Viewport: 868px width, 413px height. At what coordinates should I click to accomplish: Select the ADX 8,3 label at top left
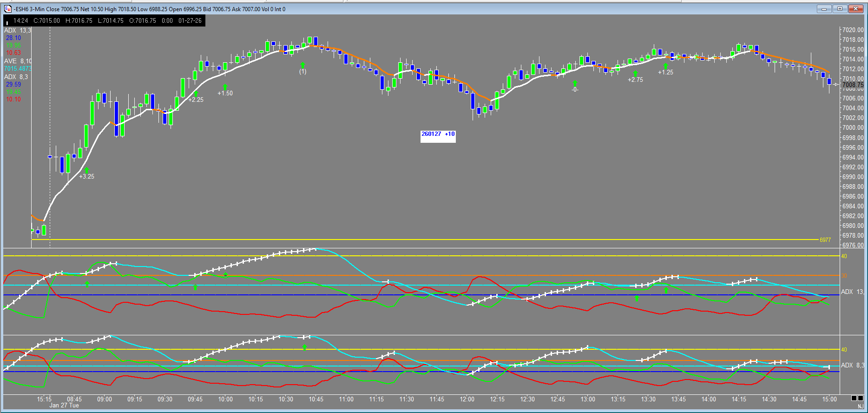(16, 77)
